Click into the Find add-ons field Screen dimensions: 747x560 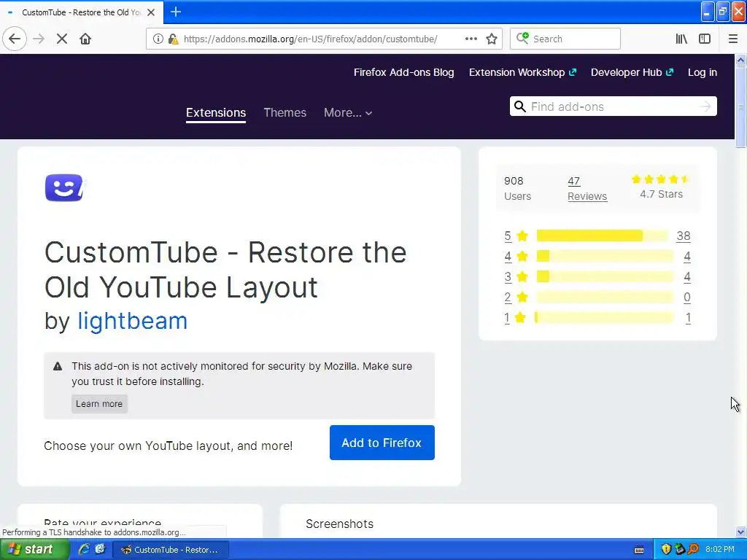[613, 106]
